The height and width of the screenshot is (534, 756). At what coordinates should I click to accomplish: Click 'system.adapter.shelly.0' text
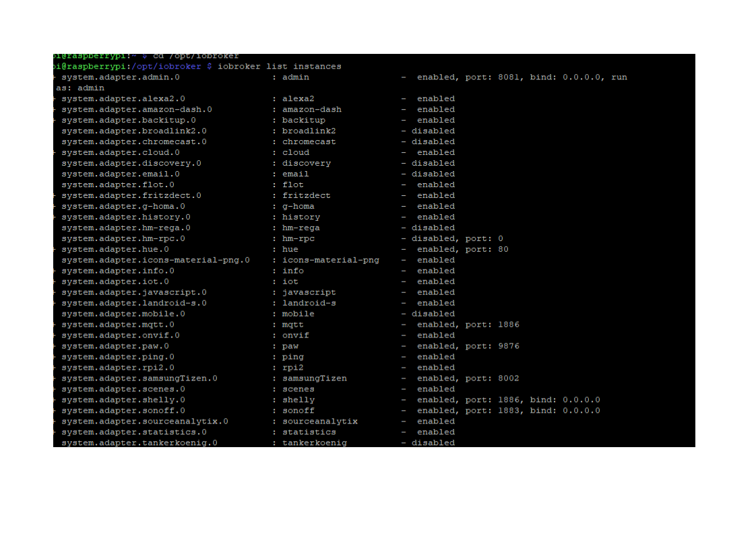click(x=123, y=400)
